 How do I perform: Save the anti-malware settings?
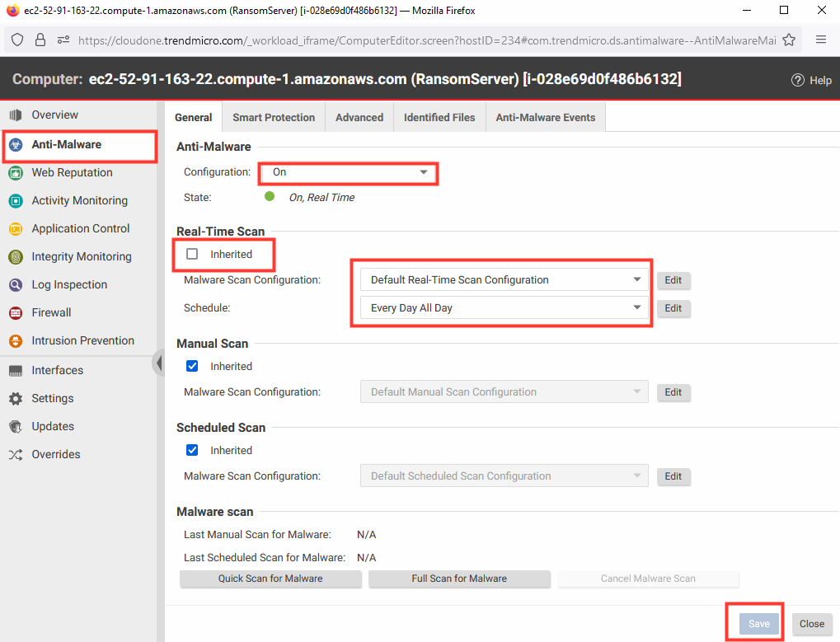click(x=759, y=624)
